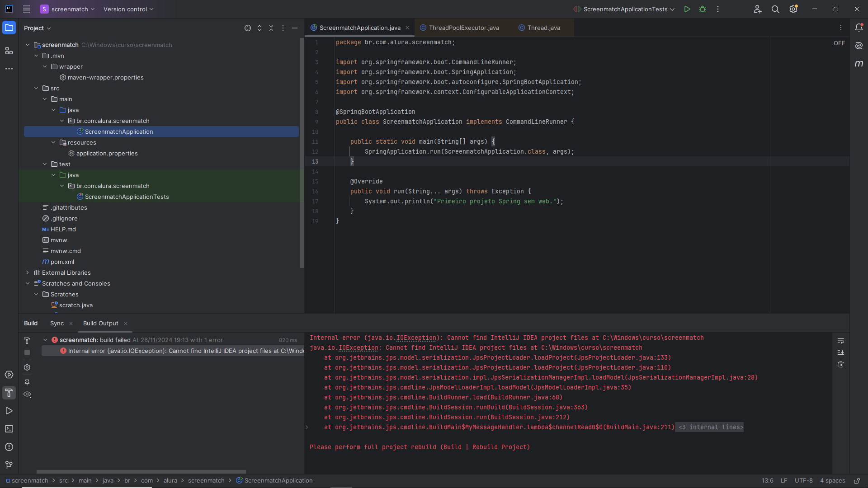Screen dimensions: 868x488
Task: Open Search Everywhere magnifier
Action: click(x=775, y=9)
